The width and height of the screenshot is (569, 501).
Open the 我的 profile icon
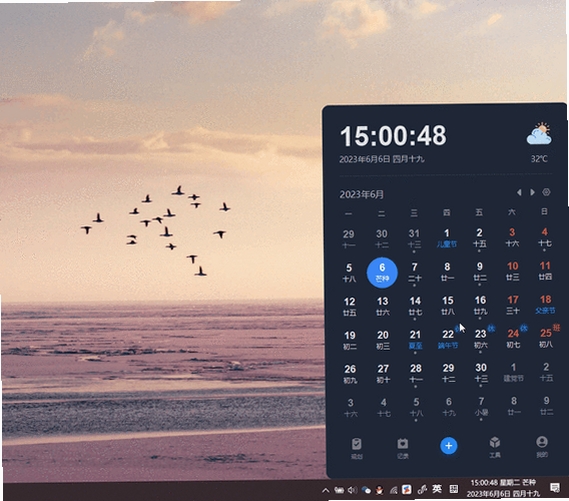click(542, 447)
